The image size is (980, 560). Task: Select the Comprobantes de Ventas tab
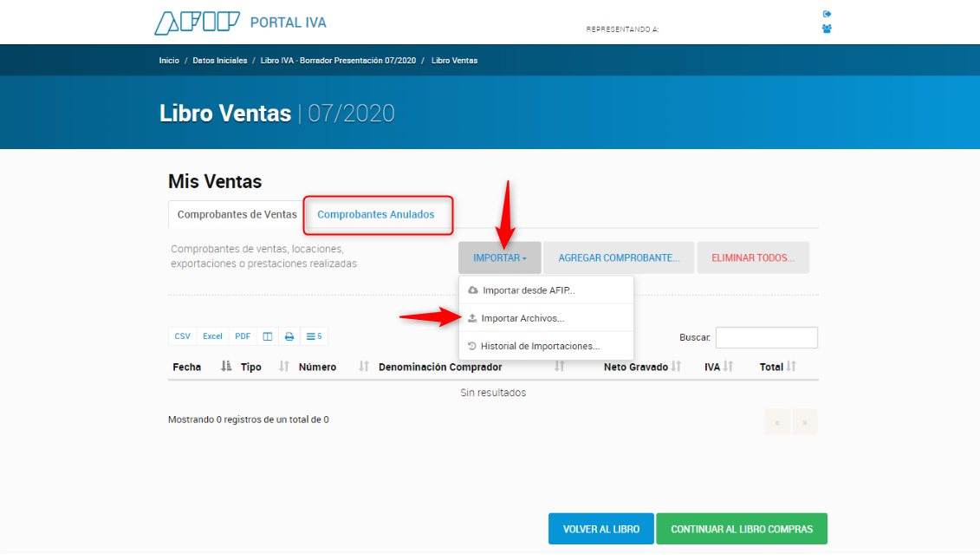pyautogui.click(x=237, y=214)
